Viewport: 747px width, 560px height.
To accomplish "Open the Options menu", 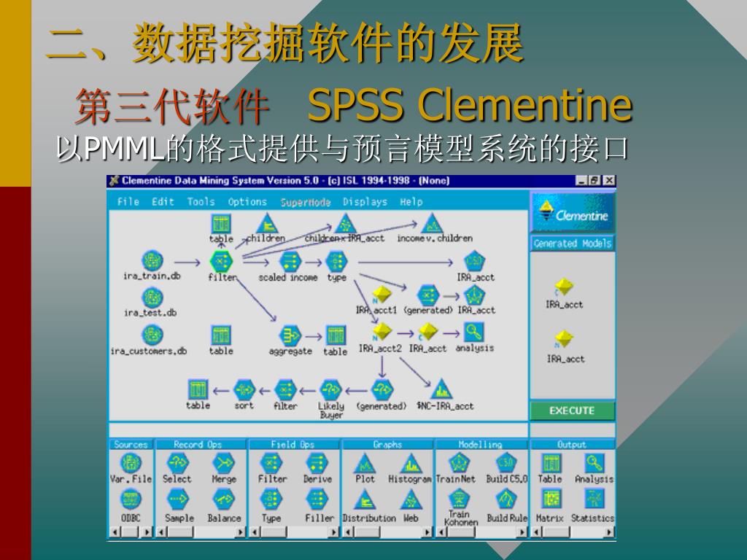I will coord(247,201).
